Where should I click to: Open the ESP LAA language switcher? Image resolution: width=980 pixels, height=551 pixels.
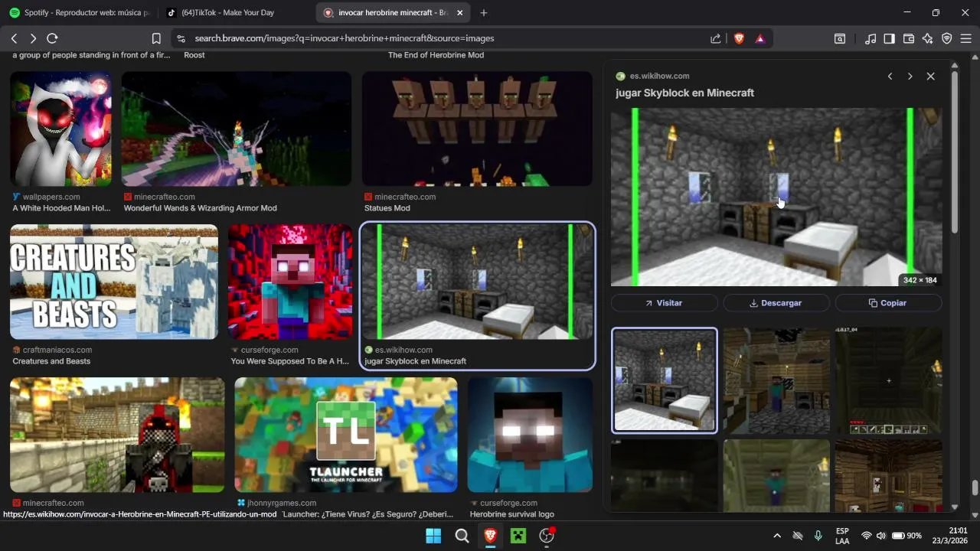pos(842,536)
